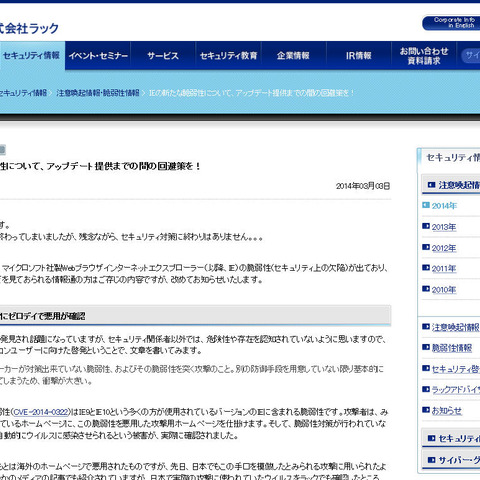This screenshot has height=480, width=480.
Task: Click the article date 2014年03月03日
Action: (x=363, y=186)
